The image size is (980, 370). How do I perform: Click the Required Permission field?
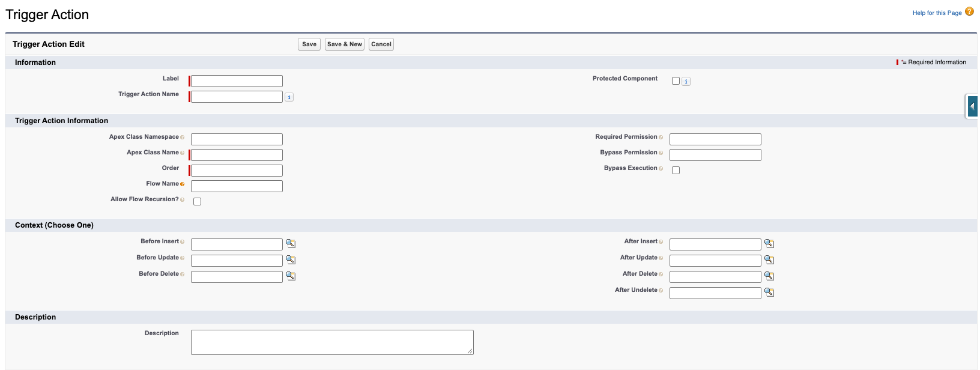click(715, 139)
